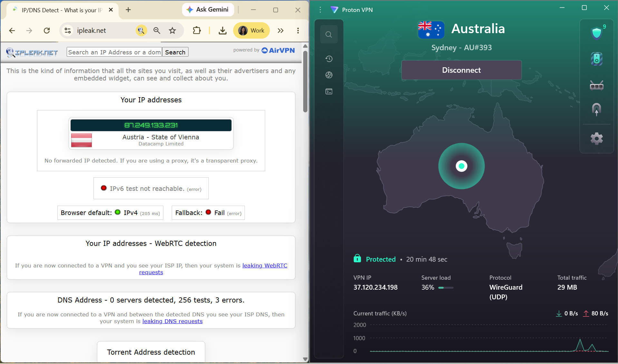The height and width of the screenshot is (364, 618).
Task: Open the Chrome extensions puzzle icon
Action: tap(197, 31)
